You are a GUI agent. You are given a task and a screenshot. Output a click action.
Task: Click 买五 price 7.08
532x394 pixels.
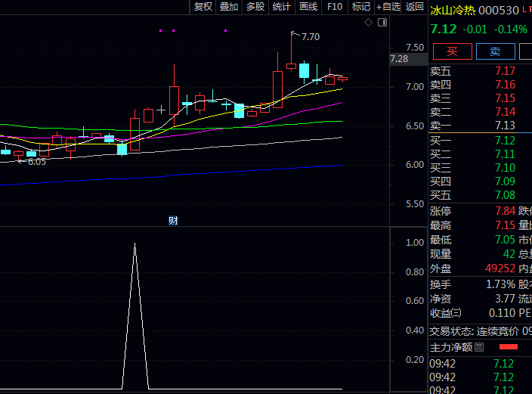[505, 195]
